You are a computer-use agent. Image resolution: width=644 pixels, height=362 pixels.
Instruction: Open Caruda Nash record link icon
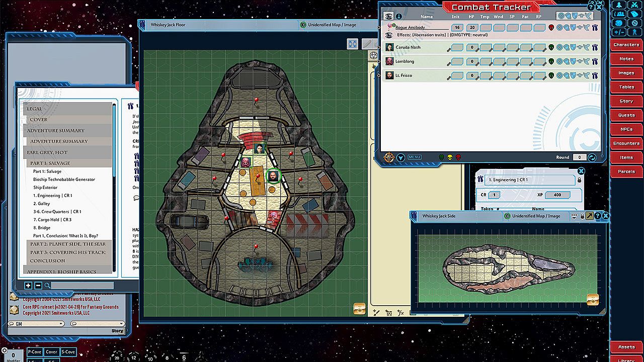pos(595,47)
